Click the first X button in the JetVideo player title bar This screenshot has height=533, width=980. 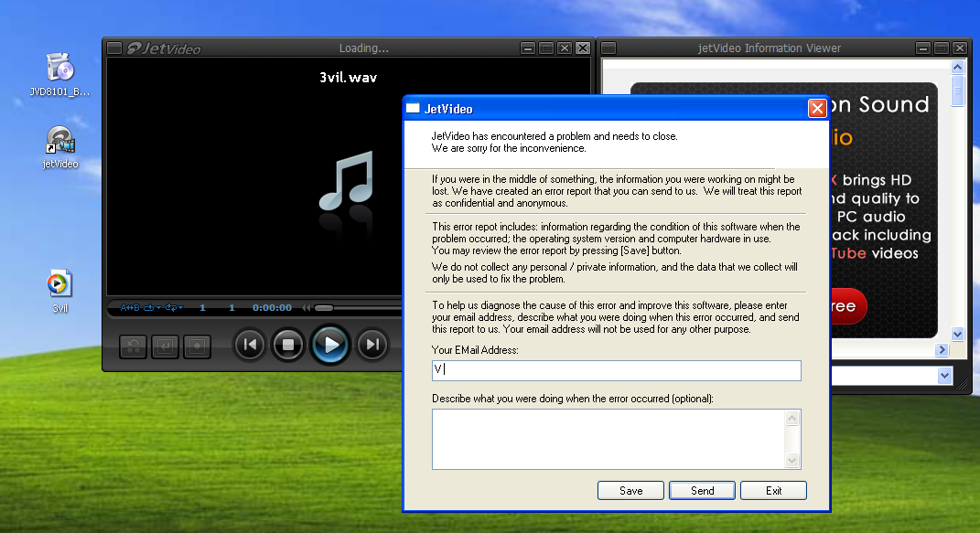(x=565, y=48)
